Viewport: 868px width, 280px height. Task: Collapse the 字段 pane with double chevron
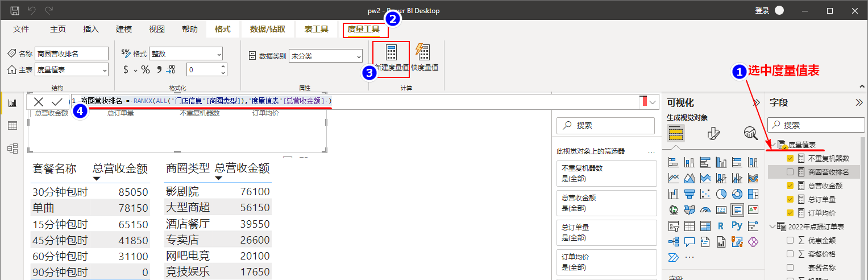tap(859, 102)
